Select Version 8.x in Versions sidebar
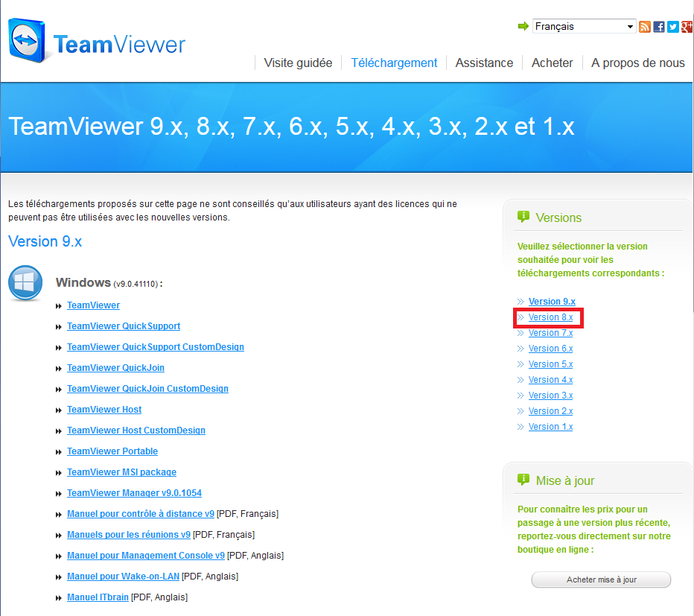 550,317
